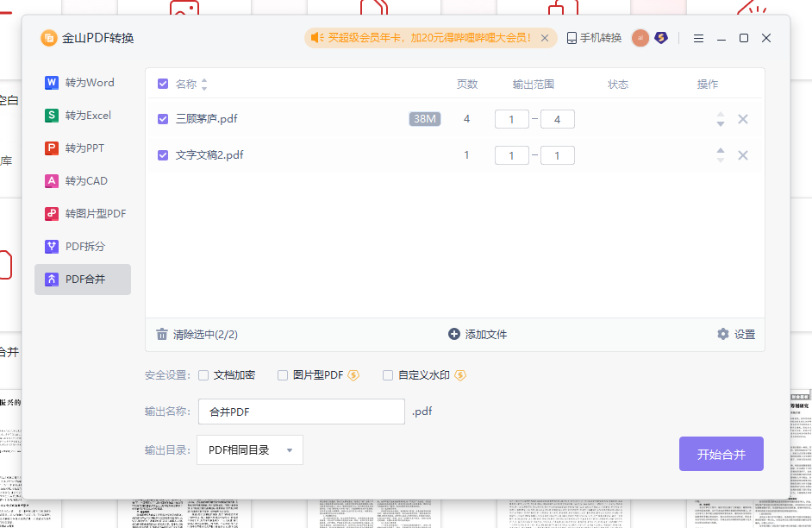This screenshot has height=528, width=812.
Task: Click the 转为CAD A icon
Action: pos(51,181)
